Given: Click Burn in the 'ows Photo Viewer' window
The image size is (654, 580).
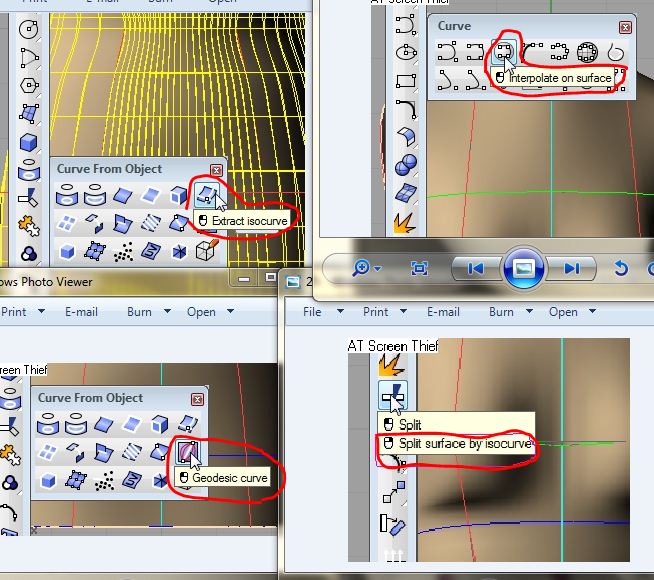Looking at the screenshot, I should (139, 312).
